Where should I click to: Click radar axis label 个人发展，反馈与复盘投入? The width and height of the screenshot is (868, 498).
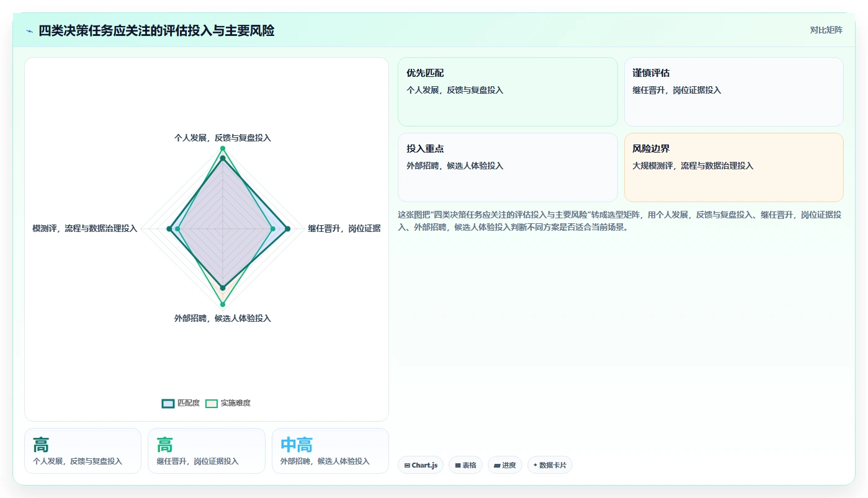click(223, 138)
